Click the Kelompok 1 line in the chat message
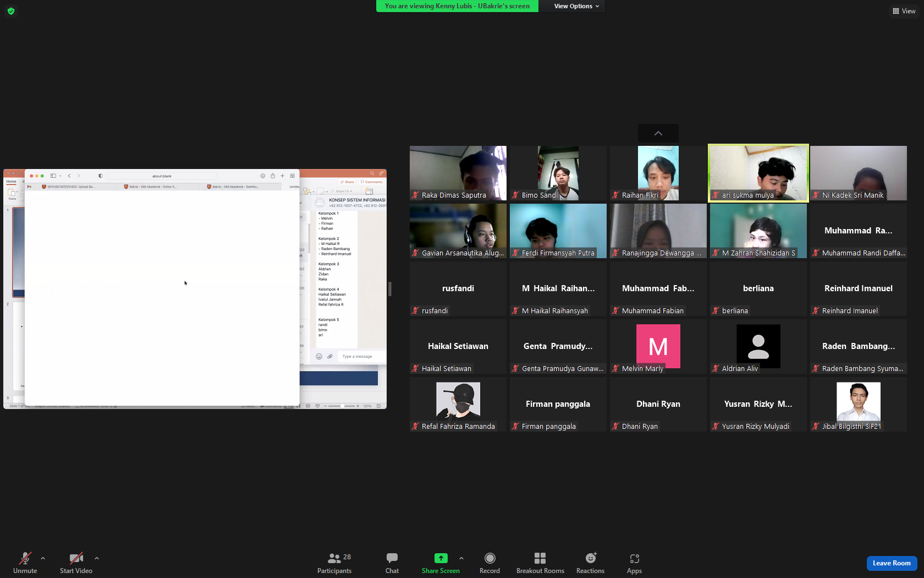 (x=328, y=214)
